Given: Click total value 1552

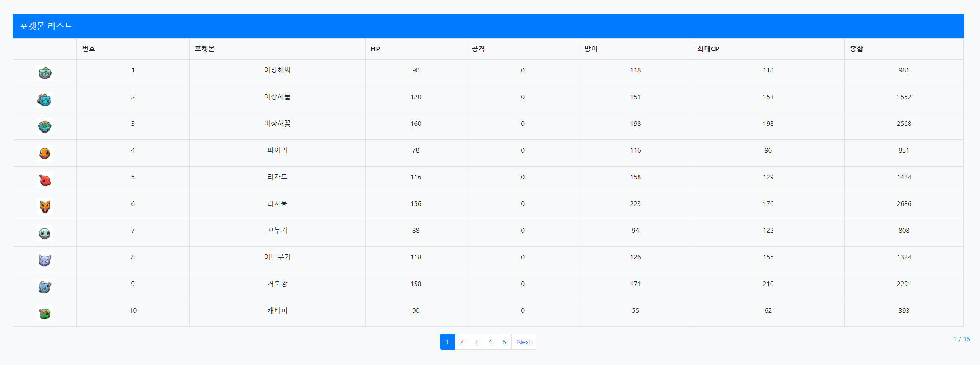Looking at the screenshot, I should point(904,97).
